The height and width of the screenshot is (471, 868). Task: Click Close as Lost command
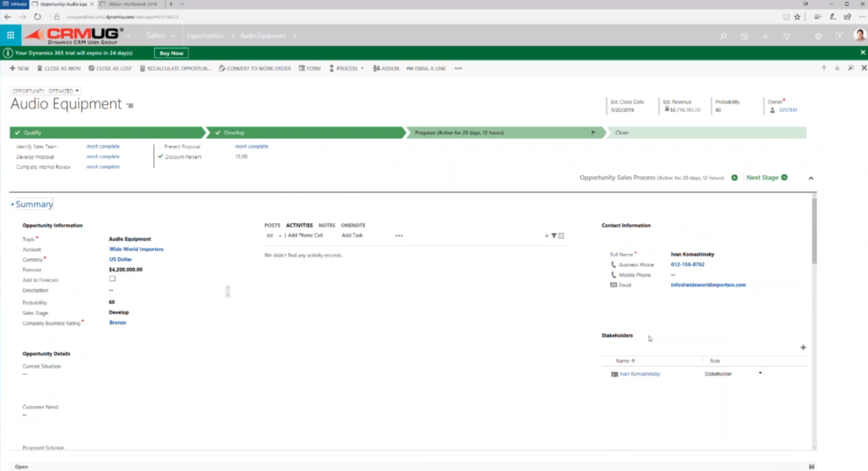[x=110, y=68]
